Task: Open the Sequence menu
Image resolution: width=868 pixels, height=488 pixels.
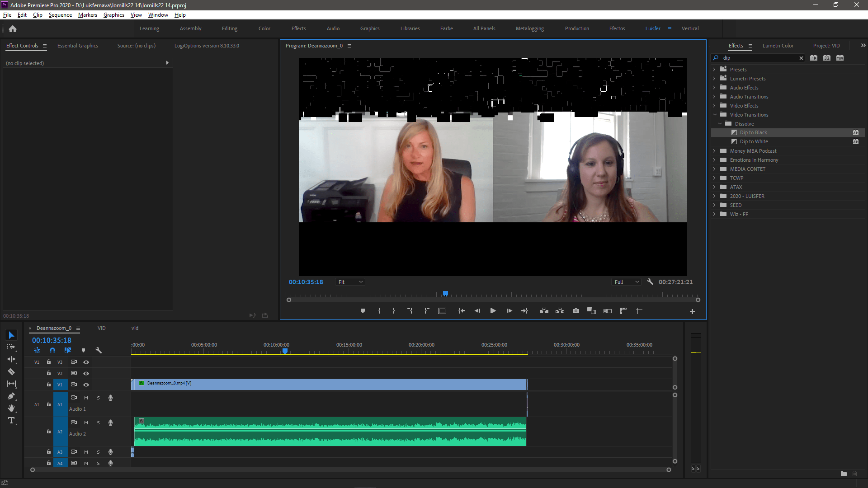Action: click(x=60, y=14)
